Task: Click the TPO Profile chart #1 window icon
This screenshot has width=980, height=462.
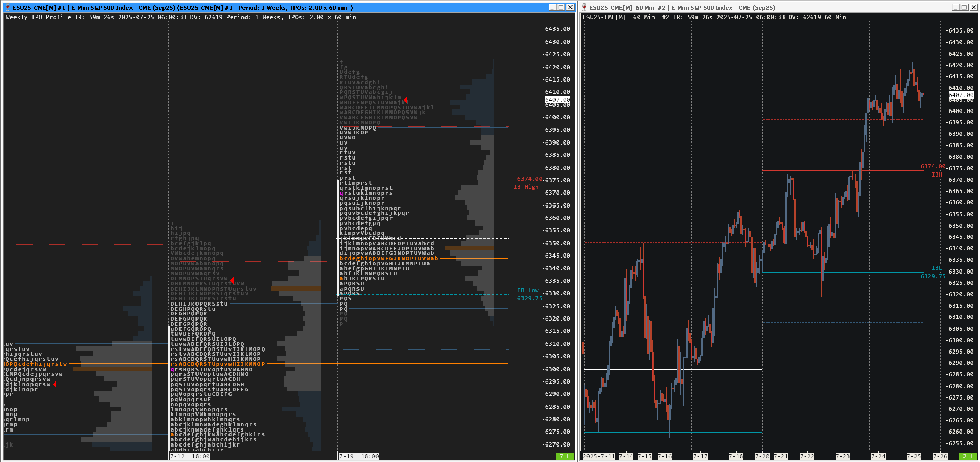Action: coord(7,7)
